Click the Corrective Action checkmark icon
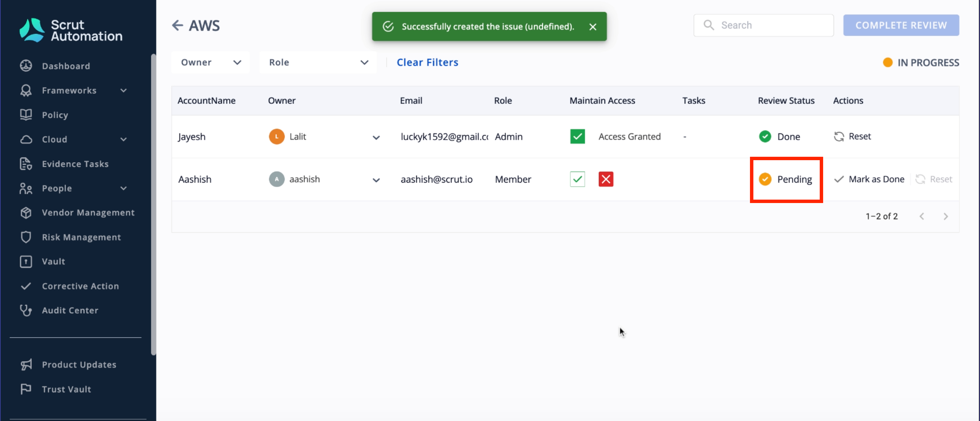This screenshot has width=980, height=421. pos(26,286)
